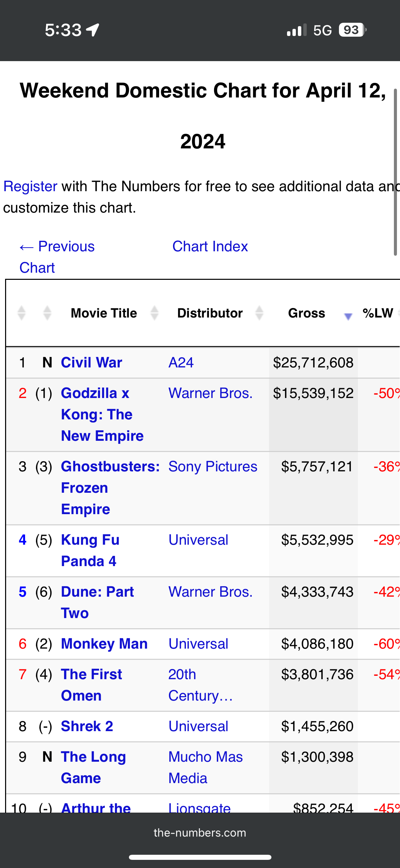This screenshot has height=868, width=400.
Task: Sort arrows next to Distributor
Action: tap(259, 313)
